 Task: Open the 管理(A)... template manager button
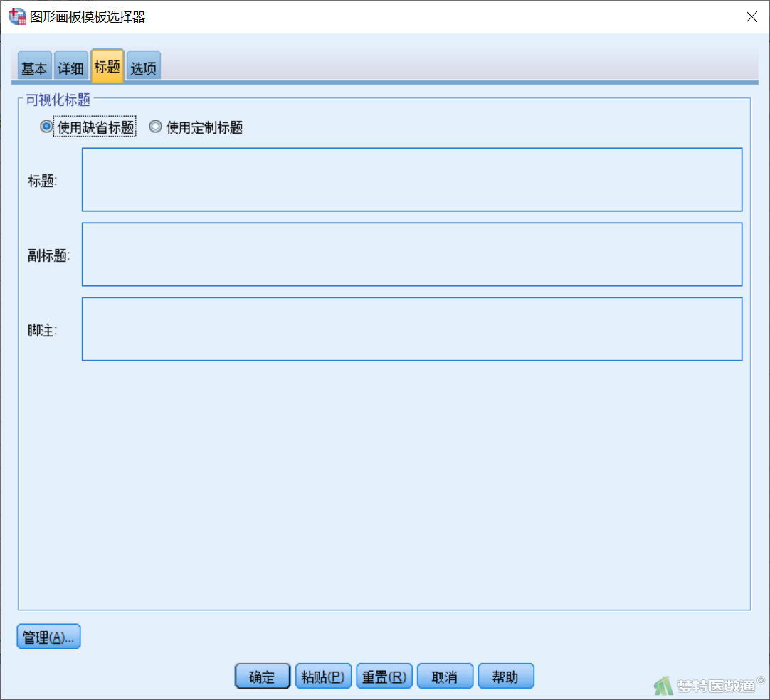[48, 637]
